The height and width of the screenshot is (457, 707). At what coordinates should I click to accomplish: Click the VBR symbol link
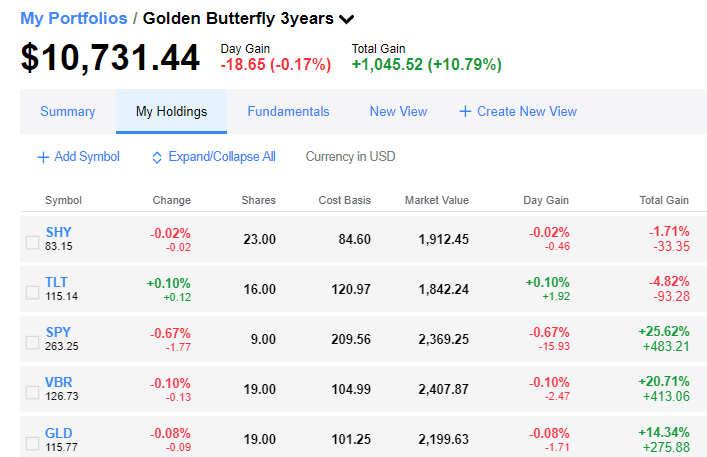coord(59,382)
